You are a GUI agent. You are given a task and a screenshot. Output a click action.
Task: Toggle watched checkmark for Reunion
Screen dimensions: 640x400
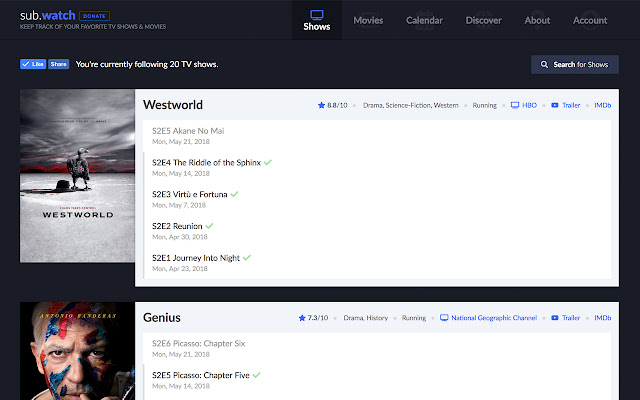pos(209,226)
